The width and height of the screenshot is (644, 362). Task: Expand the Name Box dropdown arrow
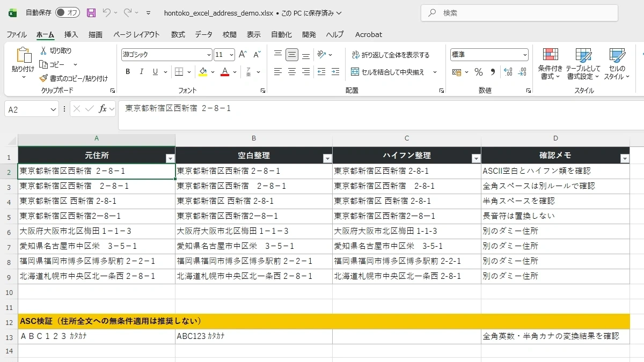53,109
